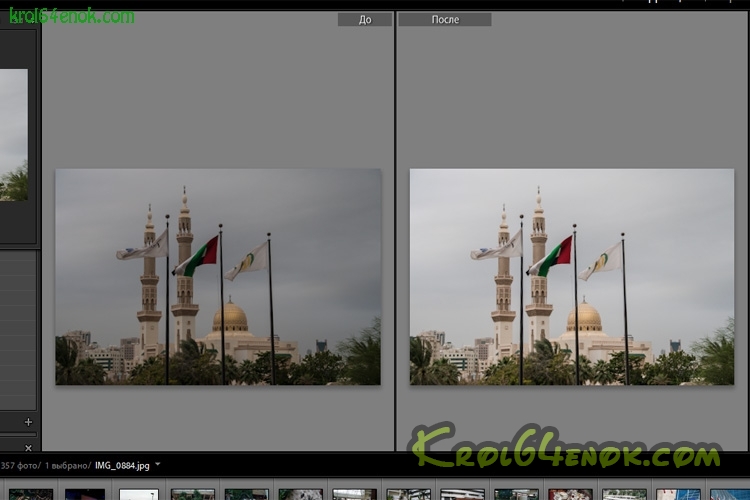Screen dimensions: 750x500
Task: Select the second dark blue filmstrip thumbnail
Action: tap(85, 494)
